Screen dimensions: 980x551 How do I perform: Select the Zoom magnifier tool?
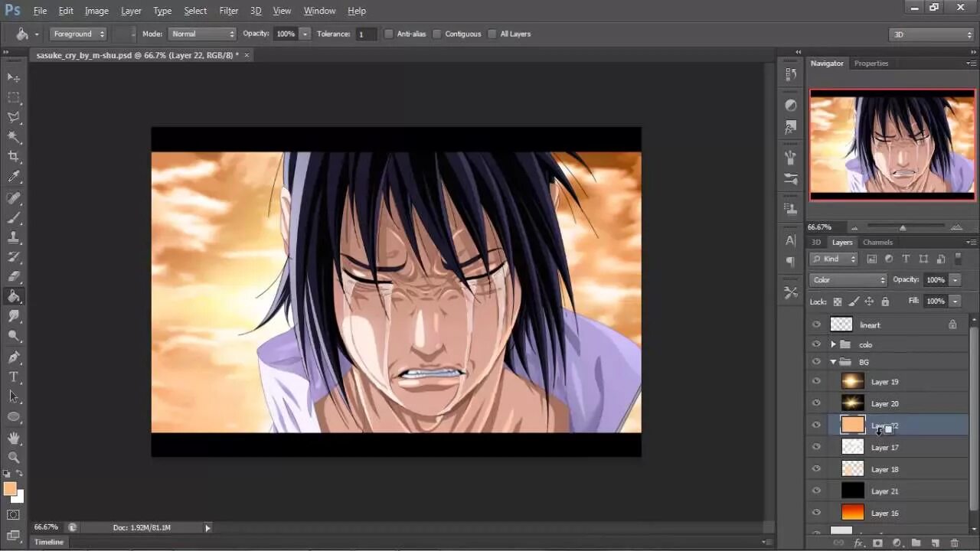coord(14,458)
